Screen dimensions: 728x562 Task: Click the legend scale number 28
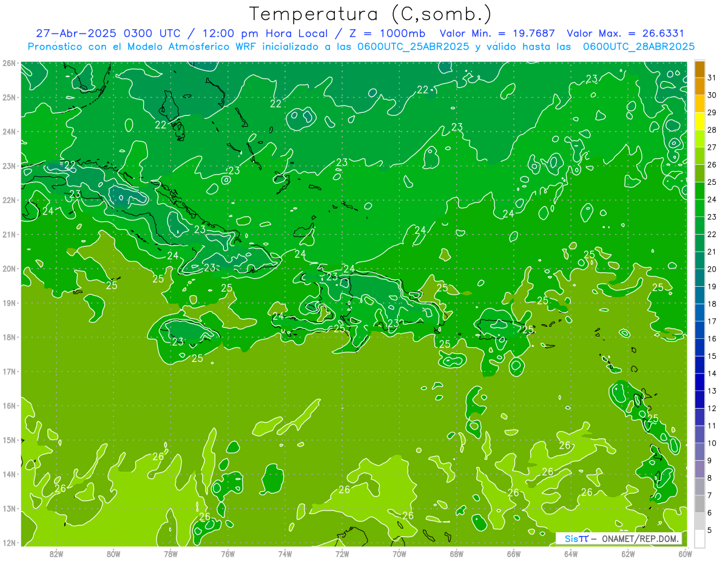[x=712, y=130]
